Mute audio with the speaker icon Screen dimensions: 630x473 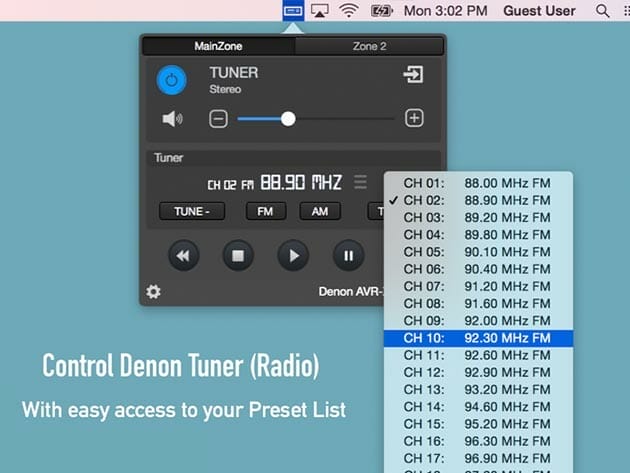point(173,119)
